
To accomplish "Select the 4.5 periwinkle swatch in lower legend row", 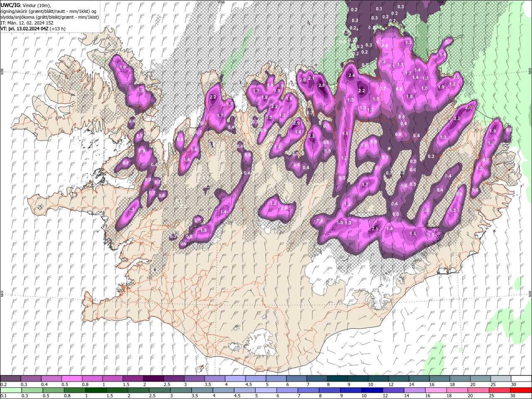I will point(244,390).
